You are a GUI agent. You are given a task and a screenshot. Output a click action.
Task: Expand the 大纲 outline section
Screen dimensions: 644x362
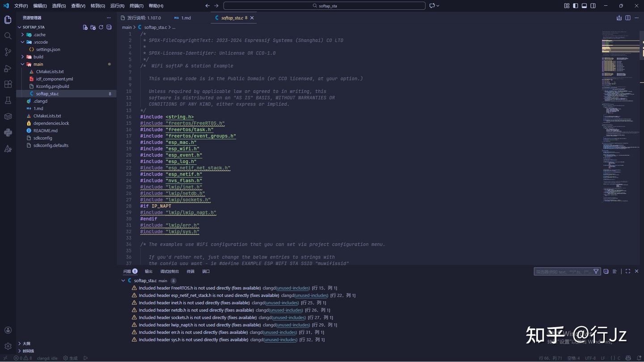point(66,344)
